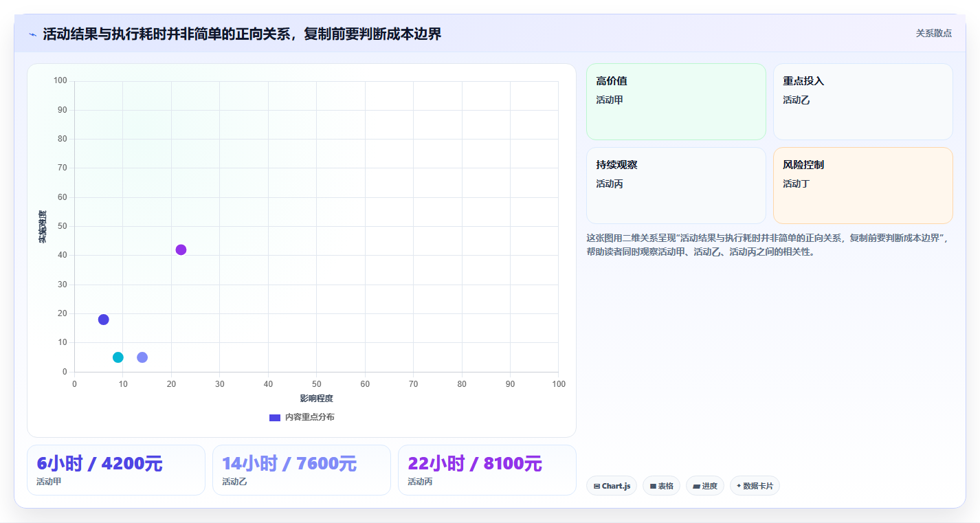Click the diamond icon in 数据卡片 chip
Image resolution: width=980 pixels, height=523 pixels.
pyautogui.click(x=739, y=485)
